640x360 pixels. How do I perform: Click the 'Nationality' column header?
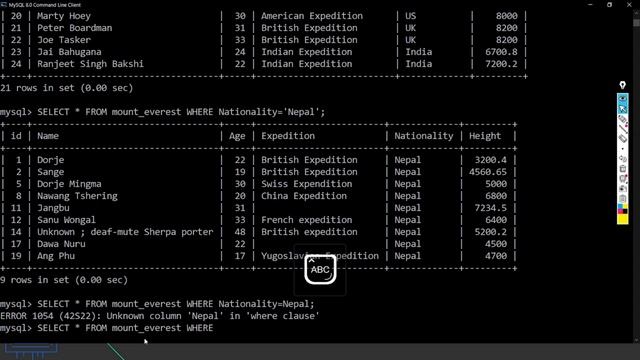[x=424, y=136]
